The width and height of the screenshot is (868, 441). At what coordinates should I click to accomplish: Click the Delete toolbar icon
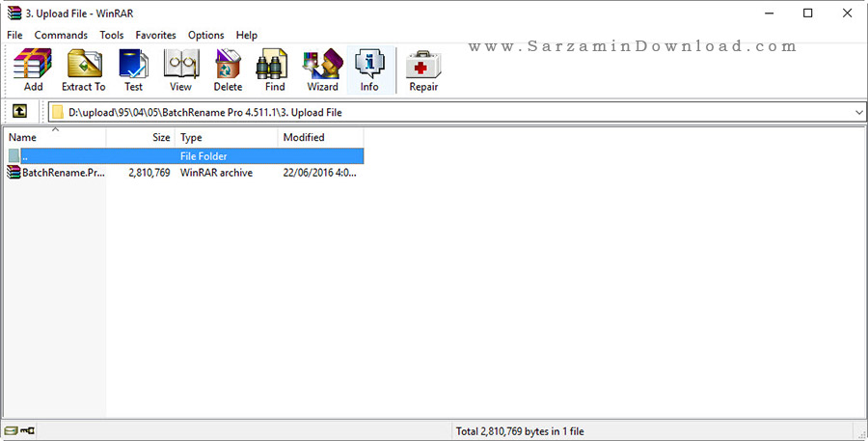point(228,69)
